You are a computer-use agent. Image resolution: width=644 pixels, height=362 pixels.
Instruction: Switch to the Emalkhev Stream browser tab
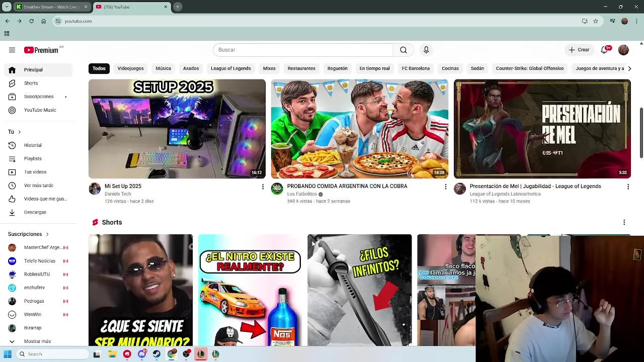(52, 7)
